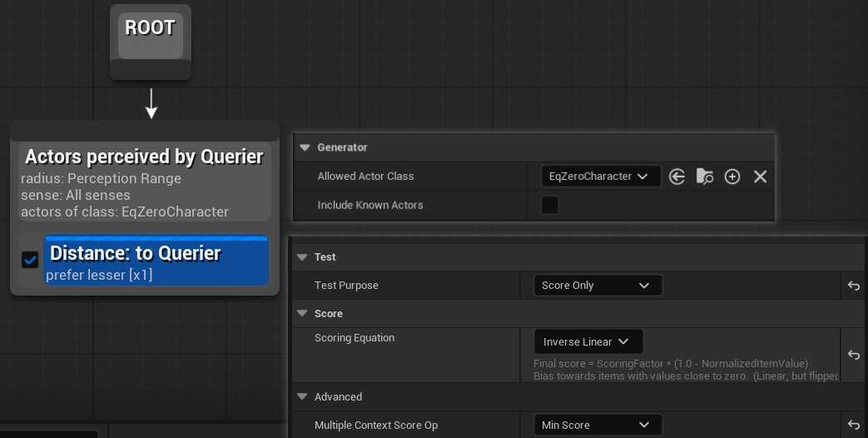Reset Scoring Equation to default
868x438 pixels.
tap(853, 355)
